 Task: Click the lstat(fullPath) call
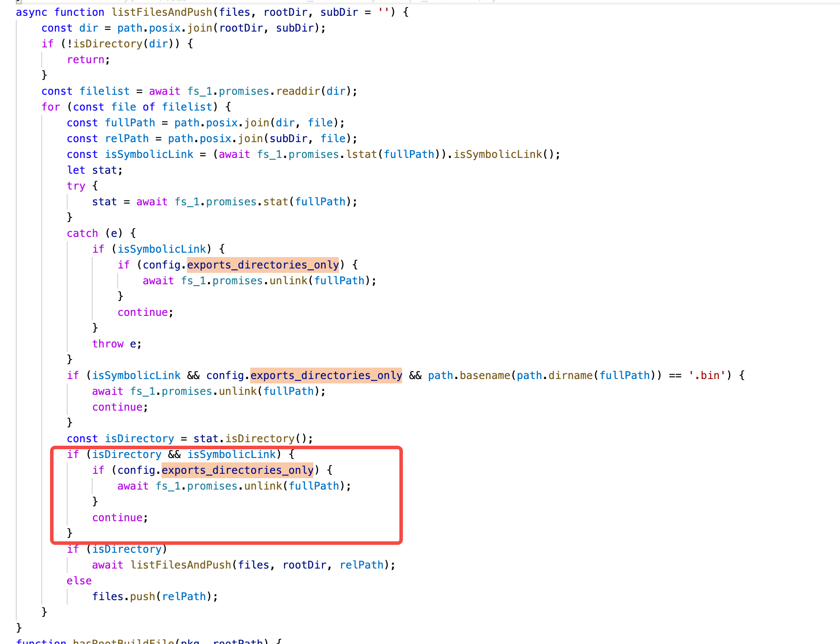coord(393,154)
